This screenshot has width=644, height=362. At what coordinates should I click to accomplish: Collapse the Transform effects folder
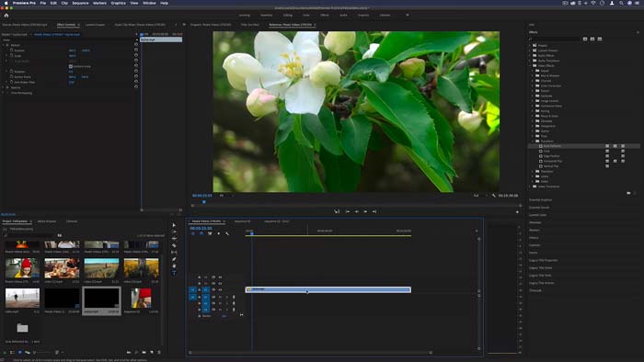point(533,141)
